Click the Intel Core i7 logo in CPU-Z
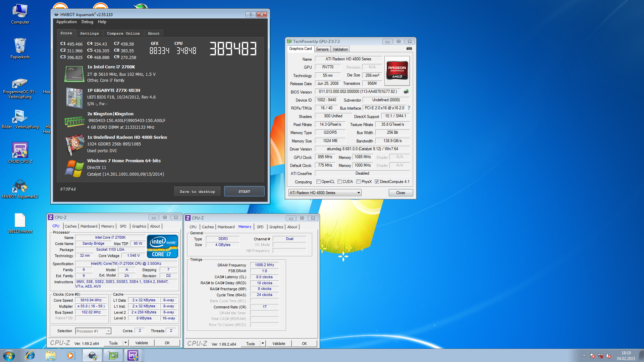644x362 pixels. point(162,246)
